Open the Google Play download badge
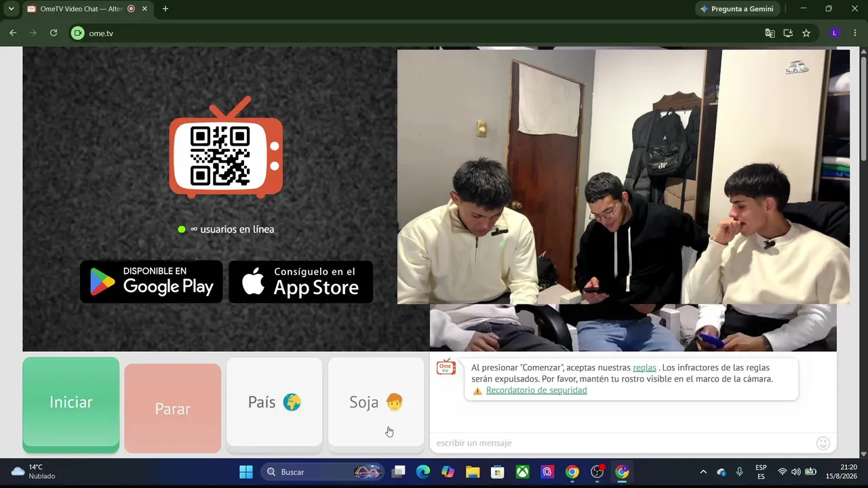This screenshot has height=488, width=868. coord(151,281)
